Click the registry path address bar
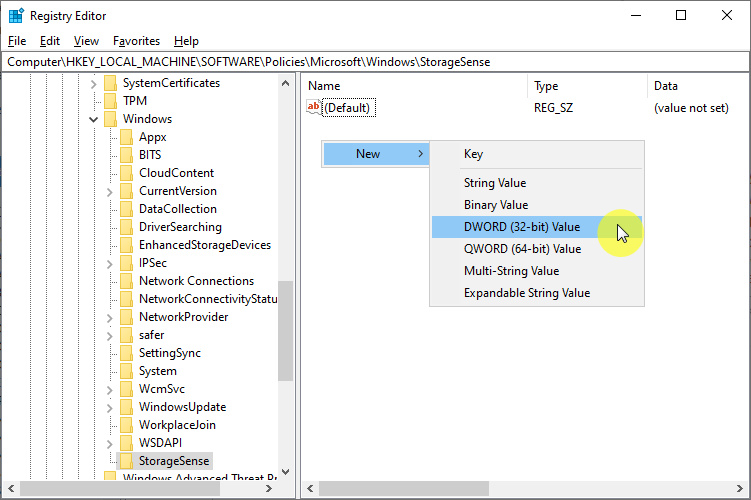 coord(375,62)
